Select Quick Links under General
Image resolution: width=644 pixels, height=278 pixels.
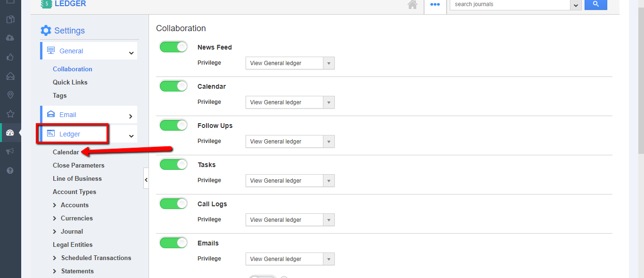pyautogui.click(x=70, y=82)
